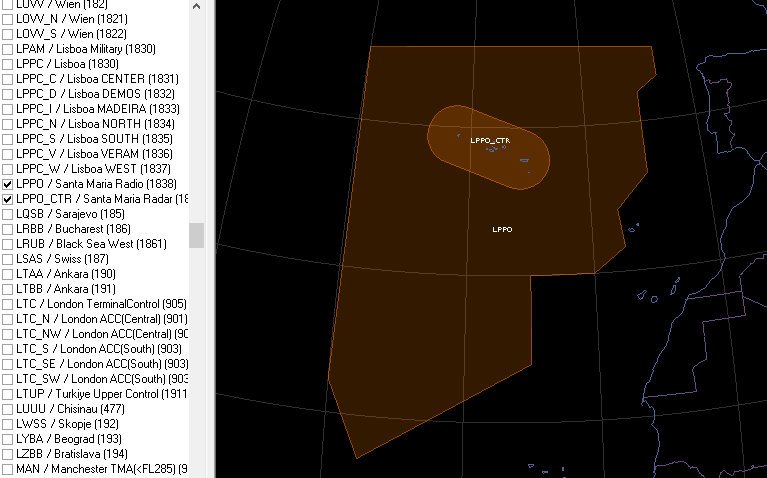This screenshot has width=767, height=478.
Task: Enable the LPPC / Lisboa sector checkbox
Action: coord(8,64)
